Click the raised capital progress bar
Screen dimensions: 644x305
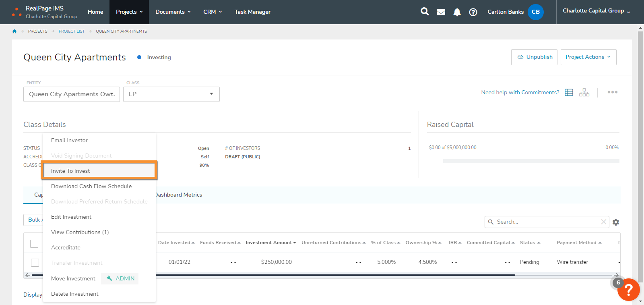(531, 161)
